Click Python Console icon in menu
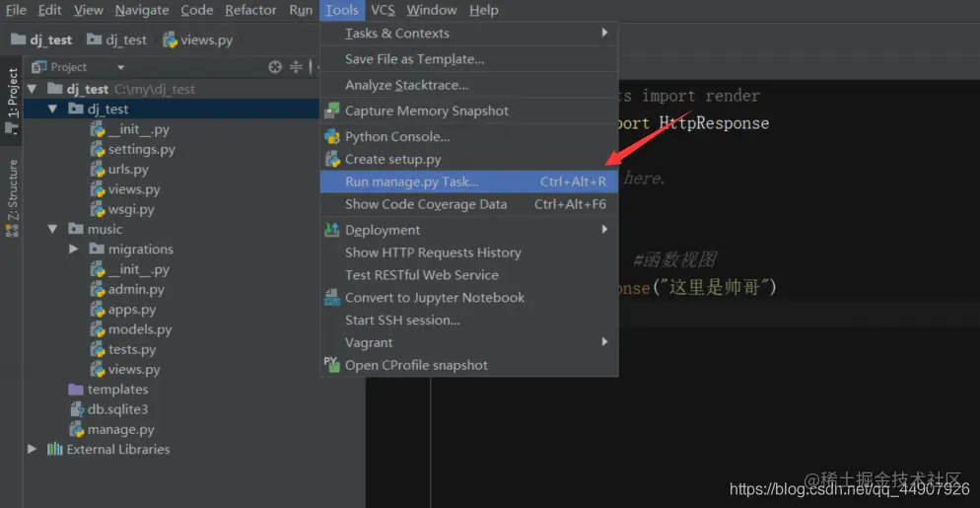This screenshot has width=980, height=508. [332, 136]
